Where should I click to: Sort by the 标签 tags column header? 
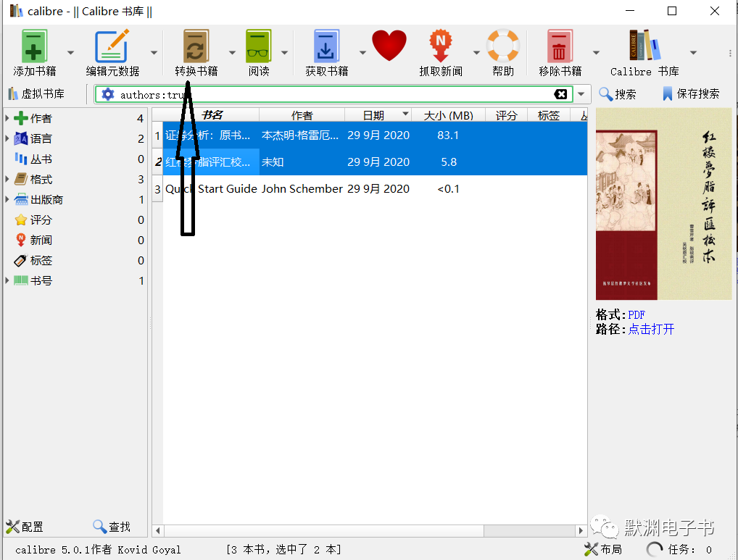point(548,115)
